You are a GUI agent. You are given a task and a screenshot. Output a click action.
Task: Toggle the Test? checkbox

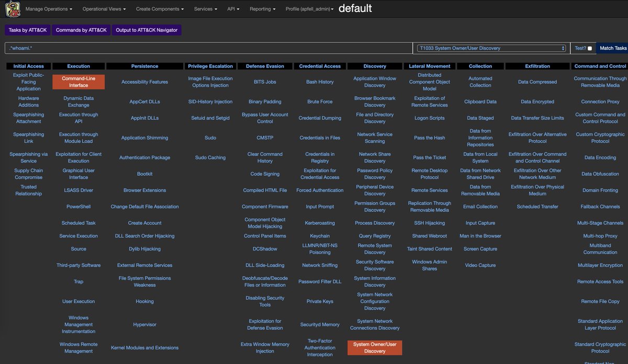[x=590, y=48]
